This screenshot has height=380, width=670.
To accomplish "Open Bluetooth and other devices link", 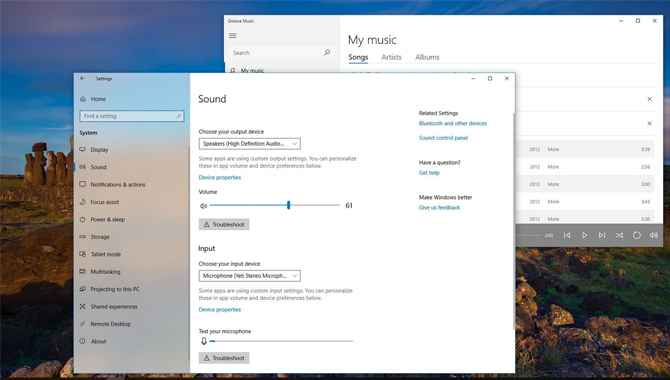I will coord(453,124).
